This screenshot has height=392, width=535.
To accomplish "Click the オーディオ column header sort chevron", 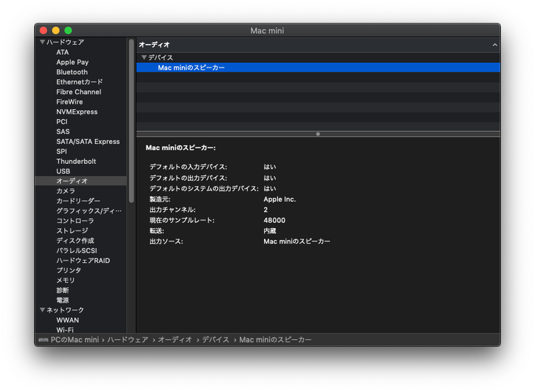I will (494, 45).
